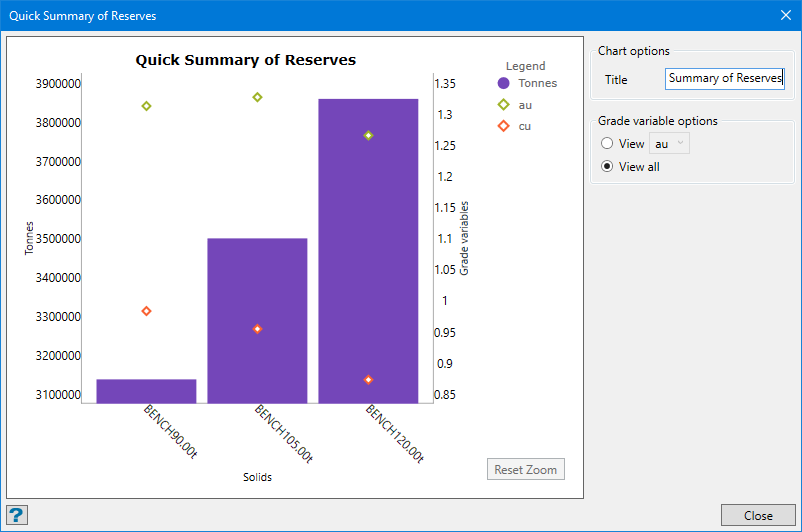Screen dimensions: 802x532
Task: Click the cu marker above BENCH90.00t
Action: [x=146, y=311]
